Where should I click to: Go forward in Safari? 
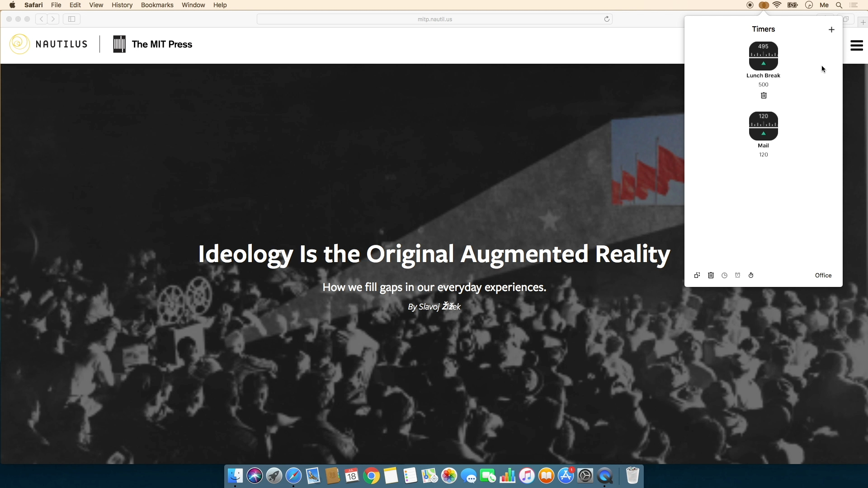[53, 19]
